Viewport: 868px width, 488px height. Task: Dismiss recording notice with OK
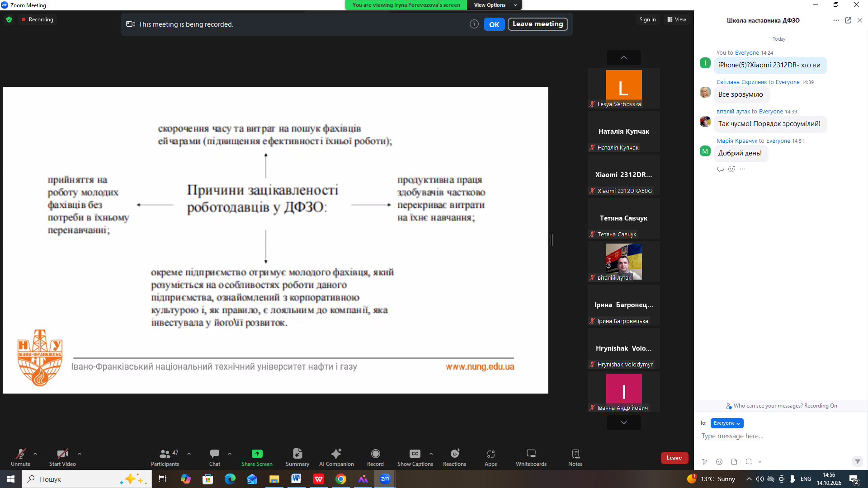[x=494, y=24]
